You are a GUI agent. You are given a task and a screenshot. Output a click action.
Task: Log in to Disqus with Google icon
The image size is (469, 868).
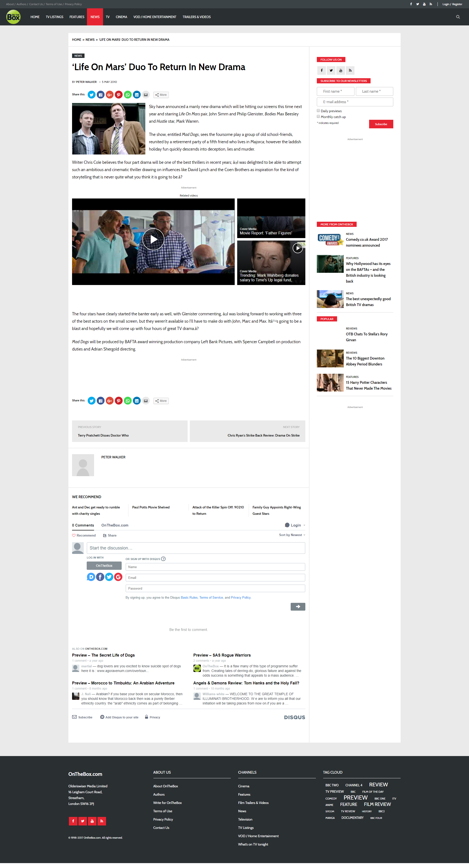[118, 577]
